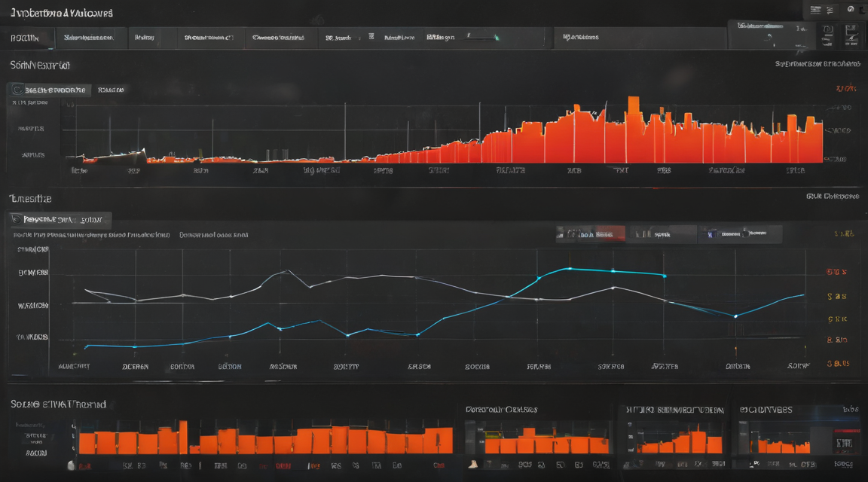This screenshot has width=868, height=482.
Task: Select the first highlighted tab in top toolbar
Action: [26, 38]
